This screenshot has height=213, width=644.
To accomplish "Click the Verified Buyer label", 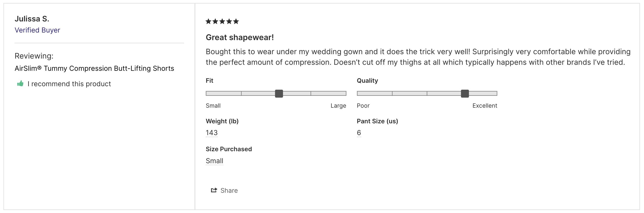I will click(37, 30).
